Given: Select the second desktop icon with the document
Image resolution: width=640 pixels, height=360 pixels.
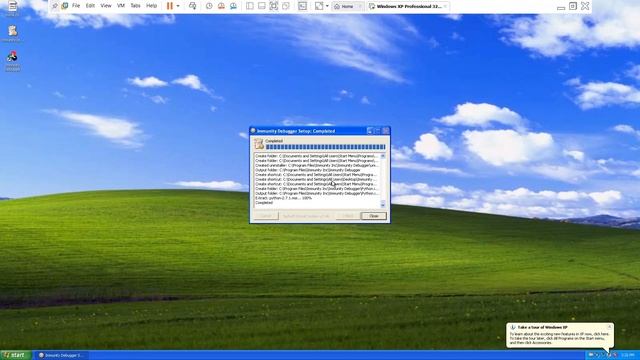Looking at the screenshot, I should pos(13,33).
